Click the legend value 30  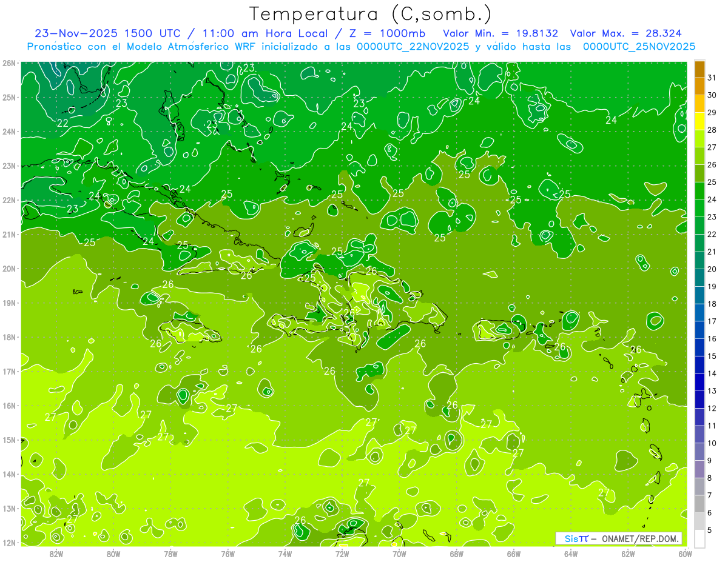coord(712,95)
